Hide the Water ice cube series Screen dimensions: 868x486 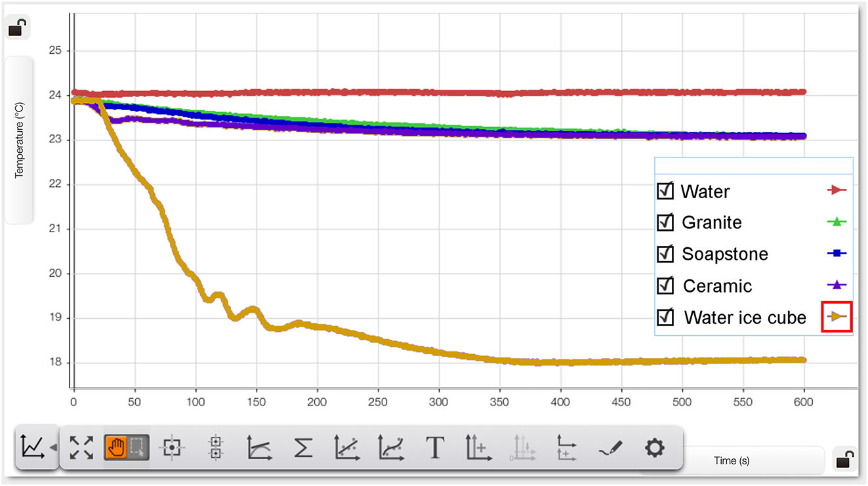pyautogui.click(x=665, y=317)
